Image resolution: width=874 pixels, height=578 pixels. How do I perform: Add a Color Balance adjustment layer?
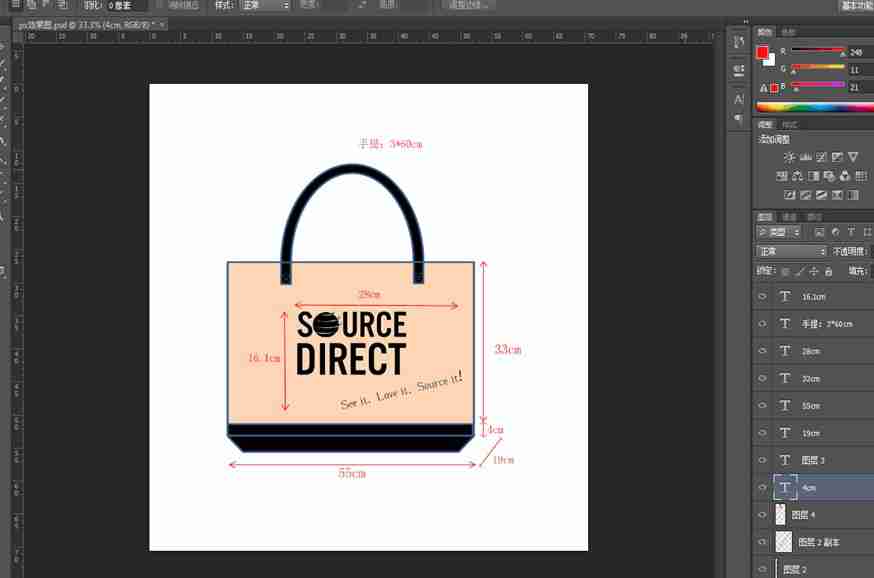click(x=798, y=176)
